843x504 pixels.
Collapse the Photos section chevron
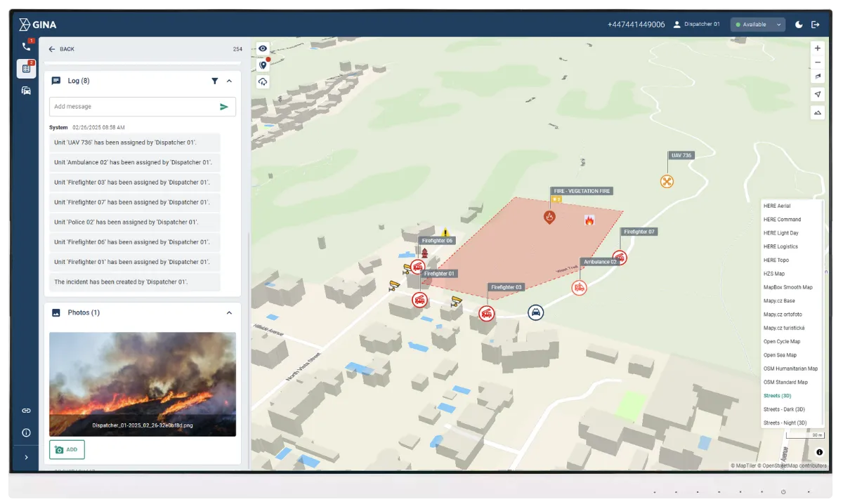click(x=229, y=313)
